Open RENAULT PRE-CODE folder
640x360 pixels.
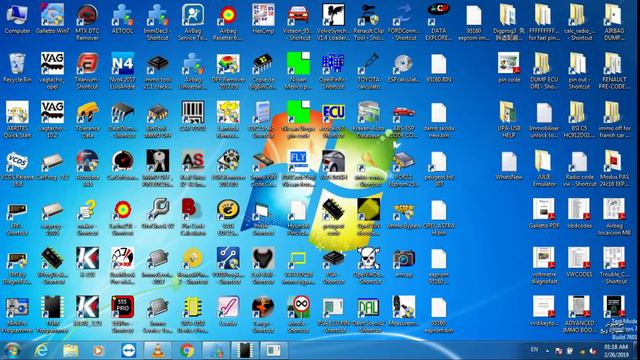614,70
